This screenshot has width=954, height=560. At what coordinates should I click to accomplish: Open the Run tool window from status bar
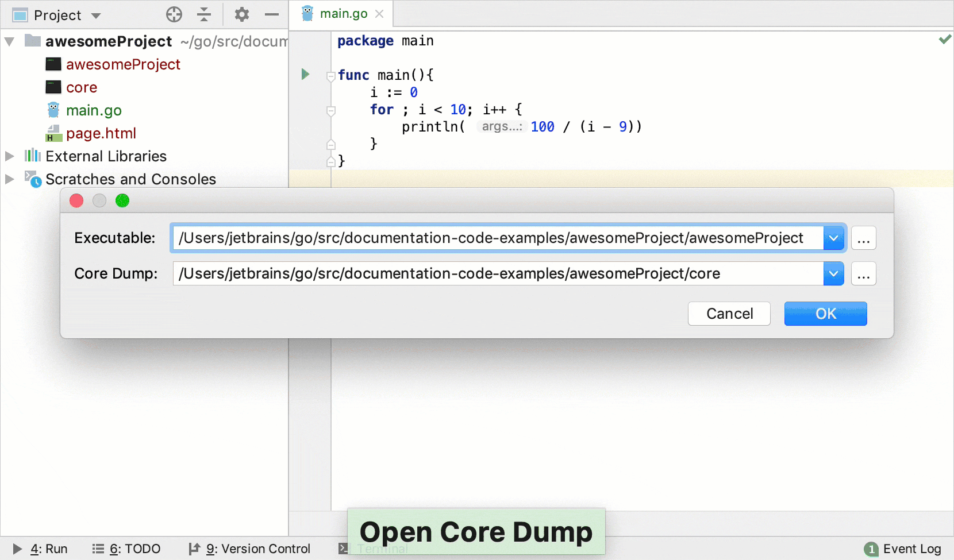click(x=49, y=549)
